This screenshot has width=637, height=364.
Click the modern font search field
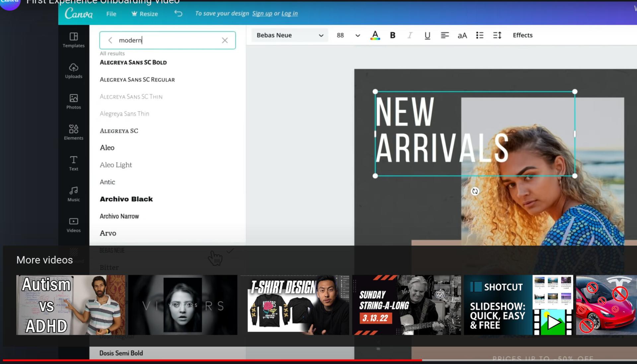[168, 40]
